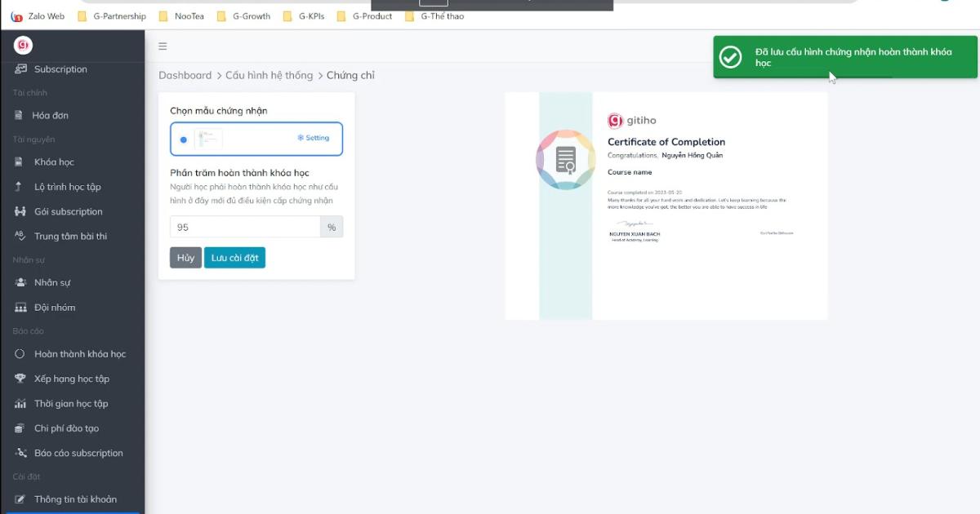Click the Zalo Web bookmark icon
The width and height of the screenshot is (980, 514).
coord(17,16)
